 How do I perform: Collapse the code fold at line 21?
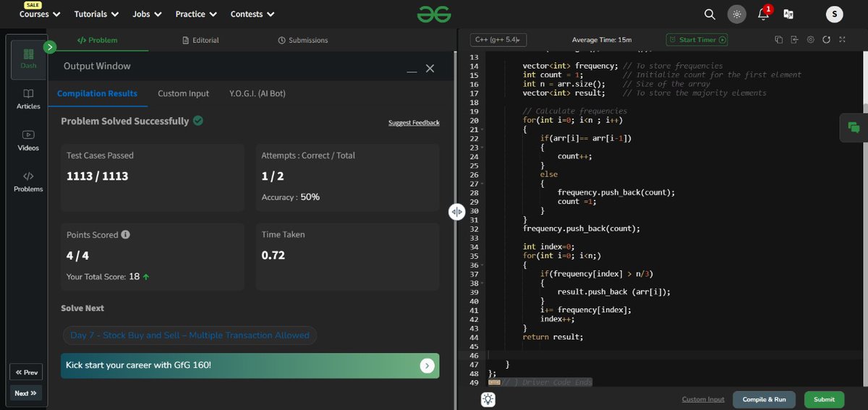point(482,129)
